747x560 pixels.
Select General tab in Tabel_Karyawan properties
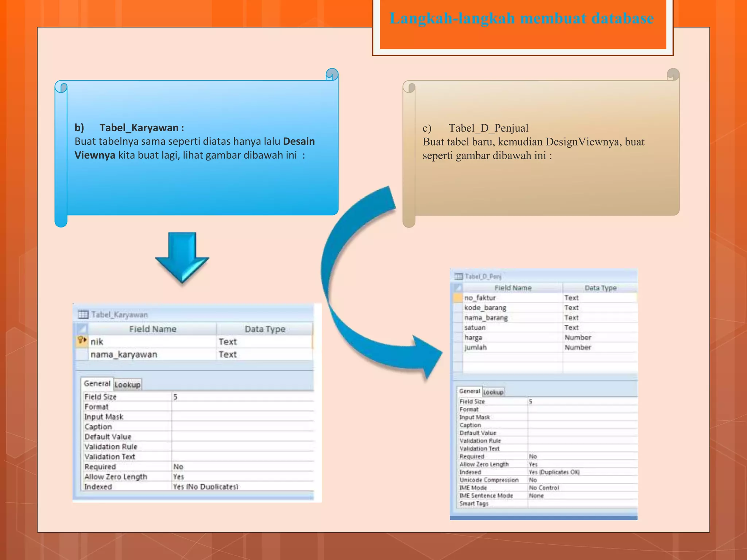point(97,384)
